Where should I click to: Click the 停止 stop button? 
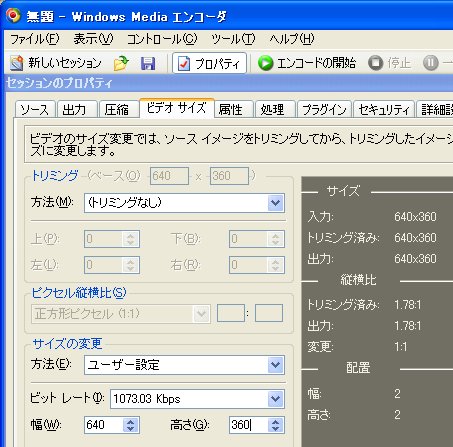tap(389, 63)
